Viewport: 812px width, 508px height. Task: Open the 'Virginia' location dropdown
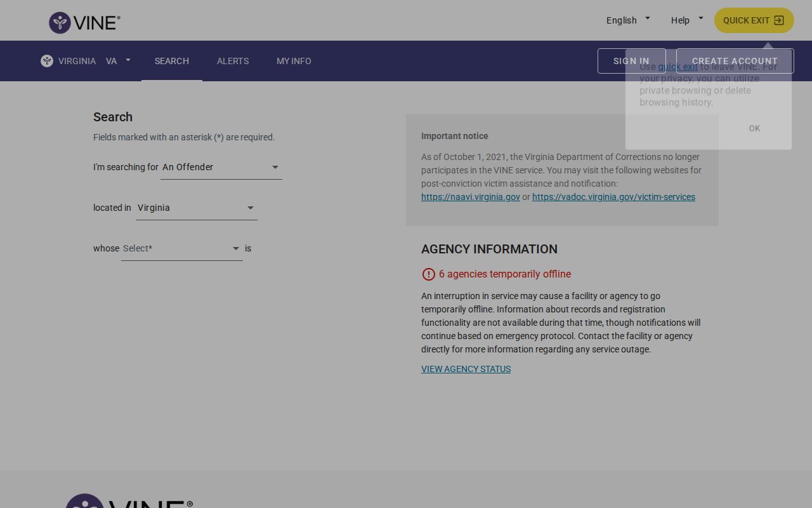coord(197,208)
